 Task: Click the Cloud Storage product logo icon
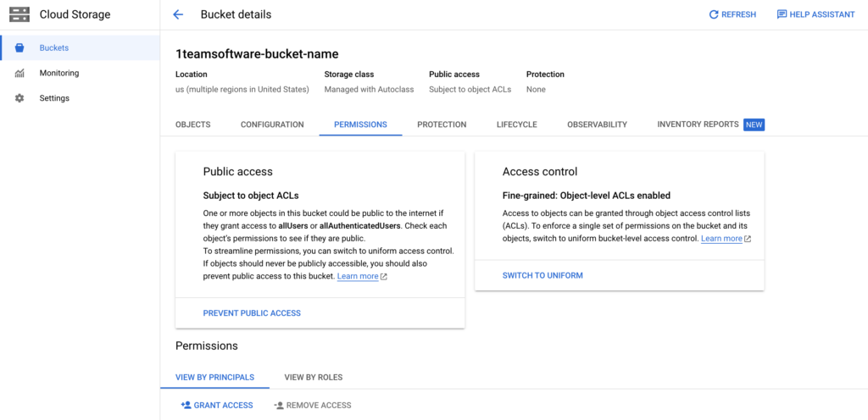pyautogui.click(x=19, y=14)
